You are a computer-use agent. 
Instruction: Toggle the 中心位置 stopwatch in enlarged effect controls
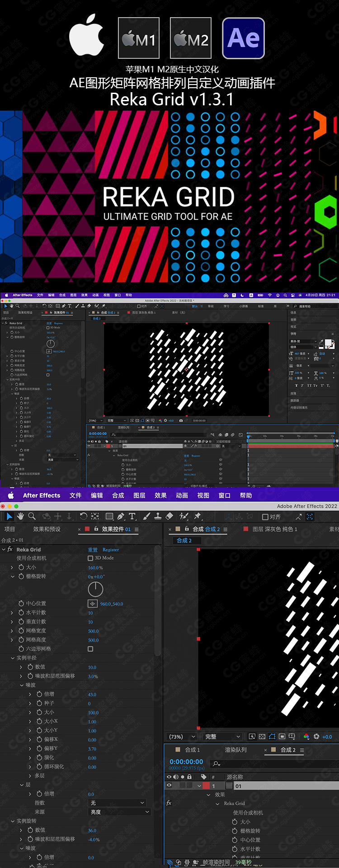(x=21, y=603)
